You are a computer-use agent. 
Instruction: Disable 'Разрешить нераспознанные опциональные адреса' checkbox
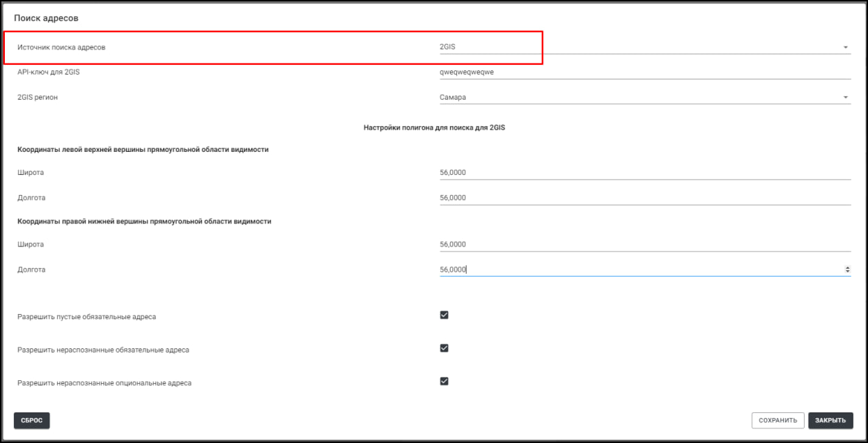(x=444, y=381)
